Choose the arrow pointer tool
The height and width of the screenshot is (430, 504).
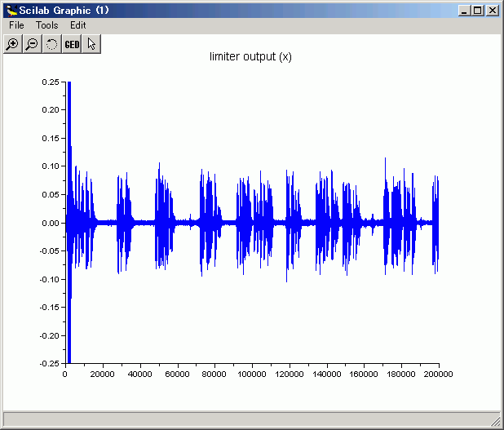tap(91, 44)
